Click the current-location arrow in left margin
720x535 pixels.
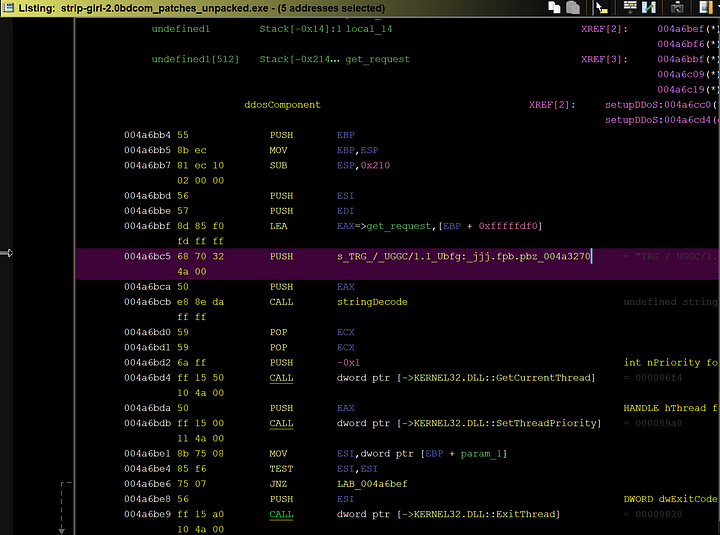6,253
